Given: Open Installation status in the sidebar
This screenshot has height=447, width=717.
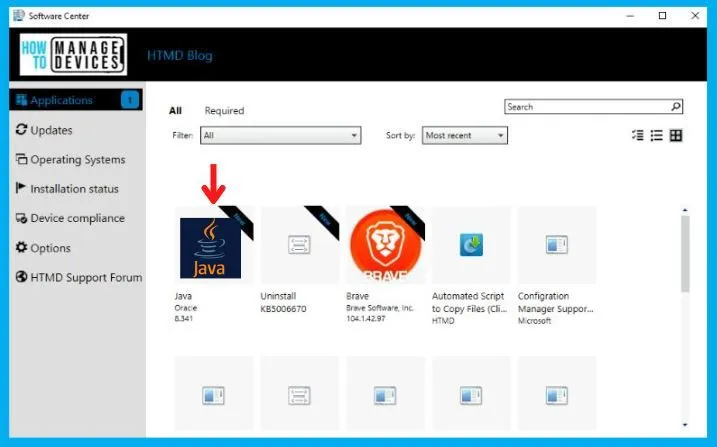Looking at the screenshot, I should coord(67,189).
